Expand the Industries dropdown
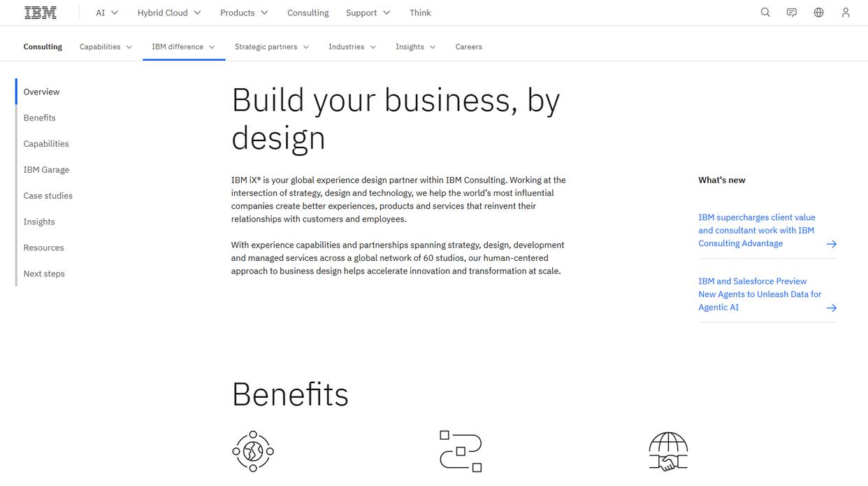This screenshot has height=486, width=868. 353,47
